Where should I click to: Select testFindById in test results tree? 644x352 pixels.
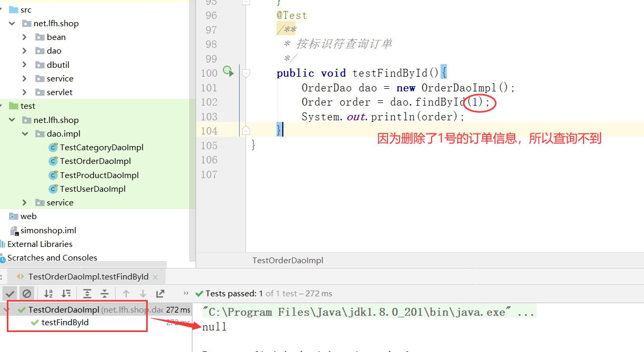point(65,323)
